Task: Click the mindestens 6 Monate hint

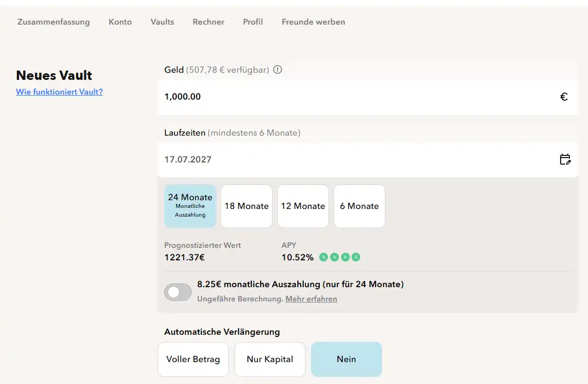Action: [x=254, y=133]
